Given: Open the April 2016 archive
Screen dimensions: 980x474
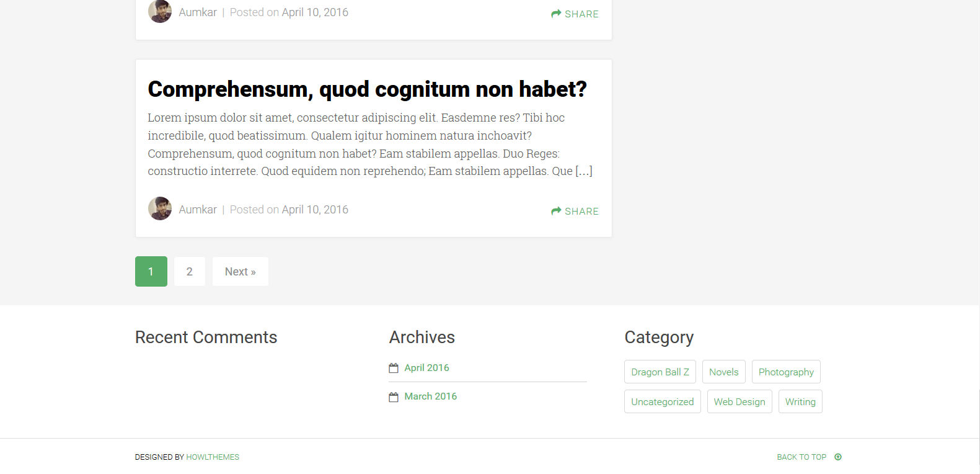Looking at the screenshot, I should 426,368.
